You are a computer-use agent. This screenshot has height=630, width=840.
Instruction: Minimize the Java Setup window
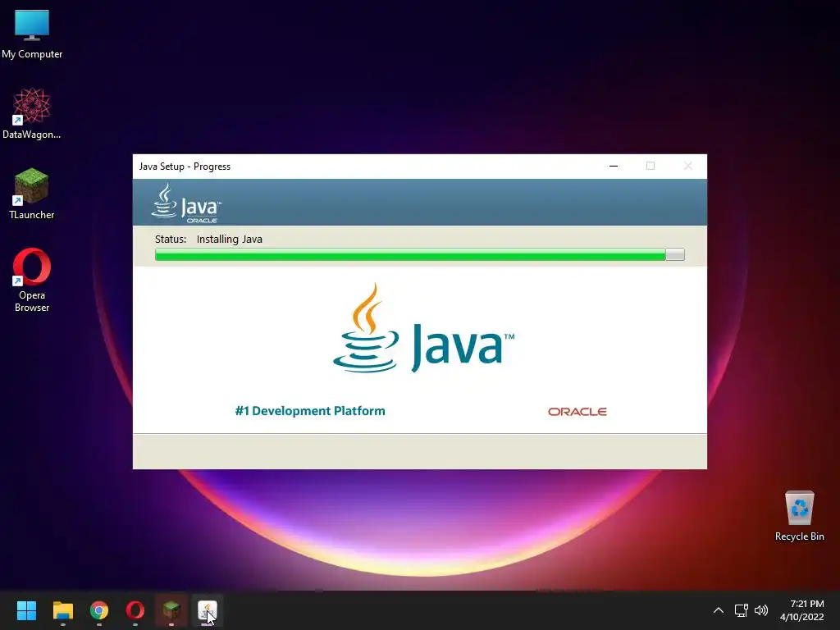[x=614, y=166]
